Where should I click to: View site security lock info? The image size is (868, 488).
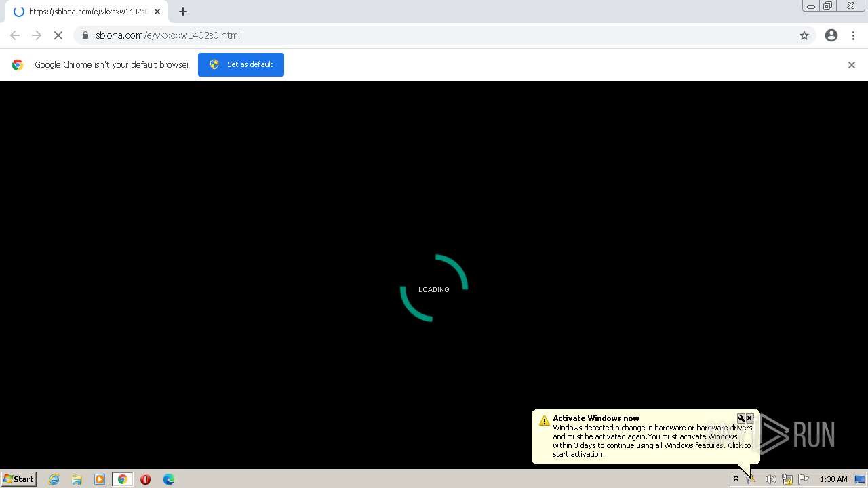pyautogui.click(x=85, y=35)
